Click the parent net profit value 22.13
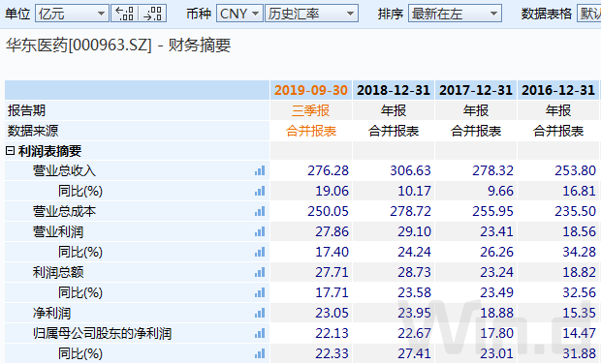This screenshot has width=601, height=364. [x=332, y=333]
